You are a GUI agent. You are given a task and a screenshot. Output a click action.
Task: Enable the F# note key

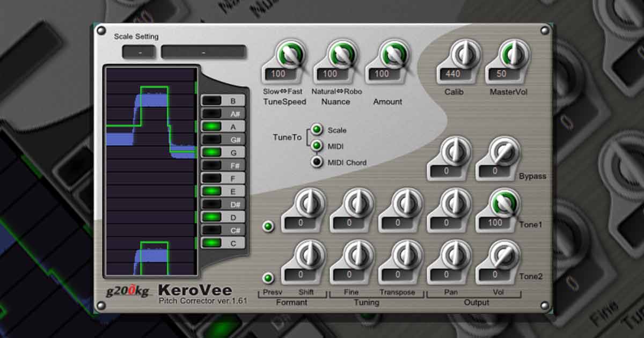[x=223, y=165]
